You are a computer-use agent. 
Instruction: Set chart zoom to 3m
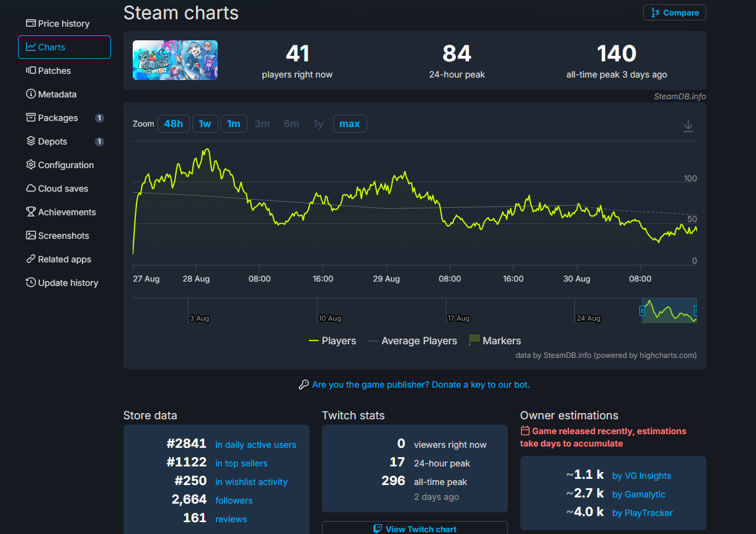click(x=262, y=124)
